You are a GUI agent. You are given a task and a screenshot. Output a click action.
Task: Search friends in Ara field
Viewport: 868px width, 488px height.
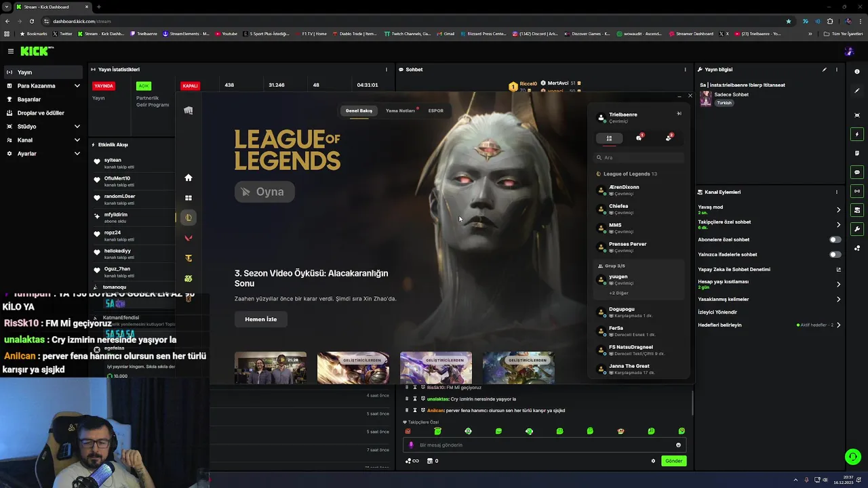pyautogui.click(x=639, y=157)
